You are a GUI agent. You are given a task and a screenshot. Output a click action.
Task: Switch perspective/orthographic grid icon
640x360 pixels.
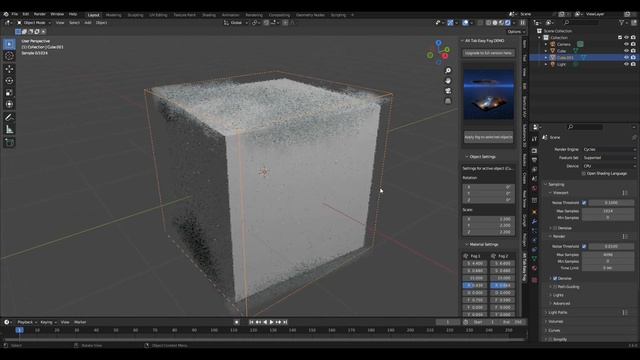[x=448, y=100]
